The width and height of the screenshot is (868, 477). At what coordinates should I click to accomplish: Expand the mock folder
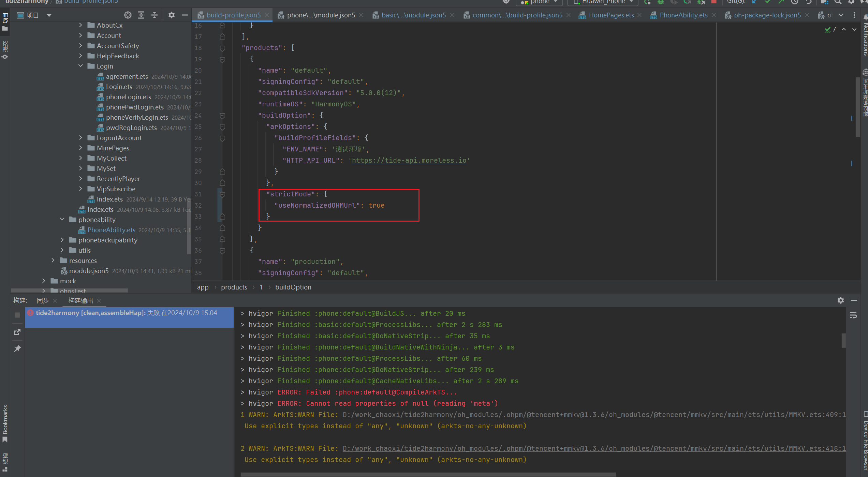click(x=44, y=281)
